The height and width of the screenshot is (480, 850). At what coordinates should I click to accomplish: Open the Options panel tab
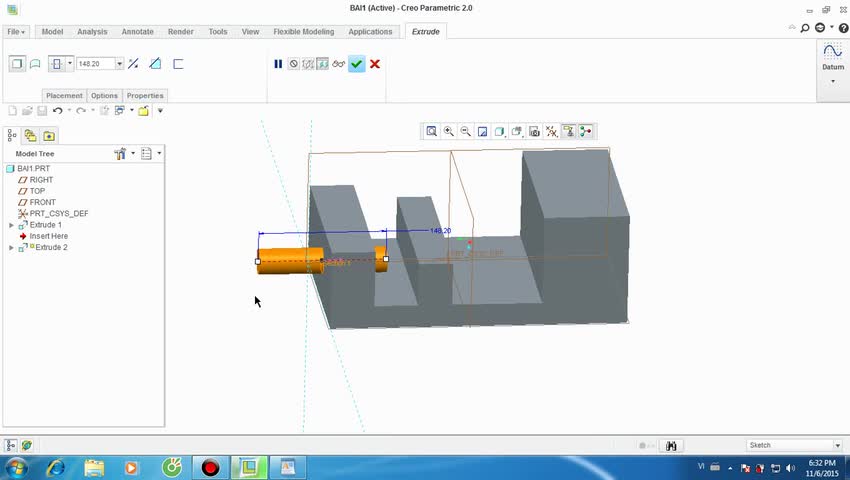104,95
